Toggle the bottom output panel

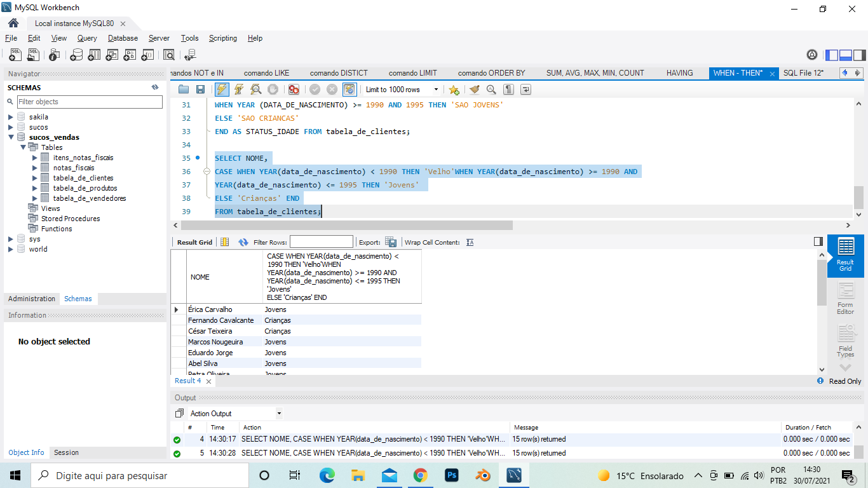[846, 55]
